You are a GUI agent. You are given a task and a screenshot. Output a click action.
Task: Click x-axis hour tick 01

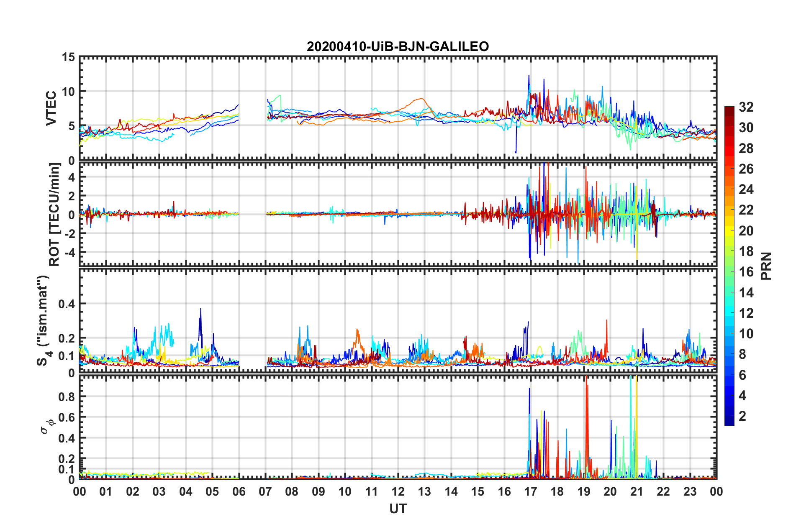pos(106,491)
